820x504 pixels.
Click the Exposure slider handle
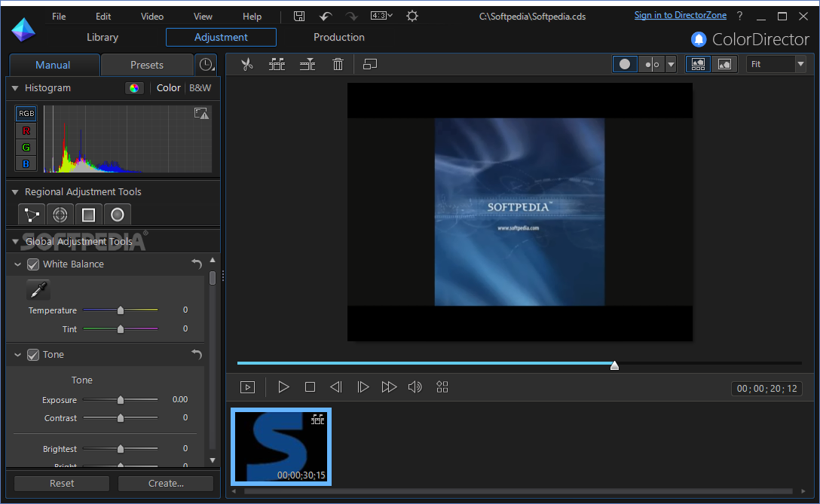121,399
